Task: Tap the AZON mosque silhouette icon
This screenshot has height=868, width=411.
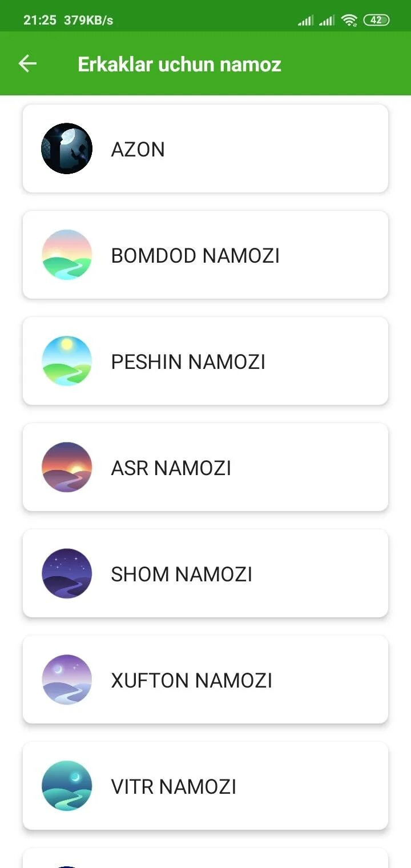Action: click(x=67, y=148)
